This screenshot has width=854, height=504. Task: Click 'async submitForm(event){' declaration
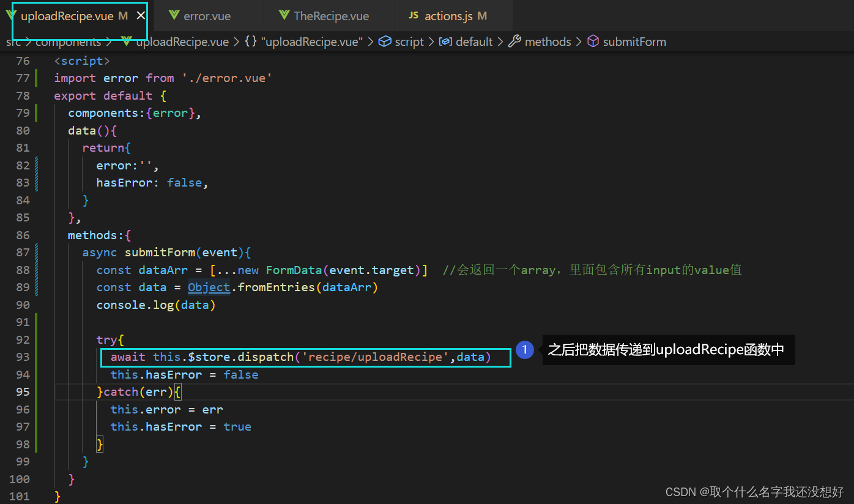click(166, 252)
